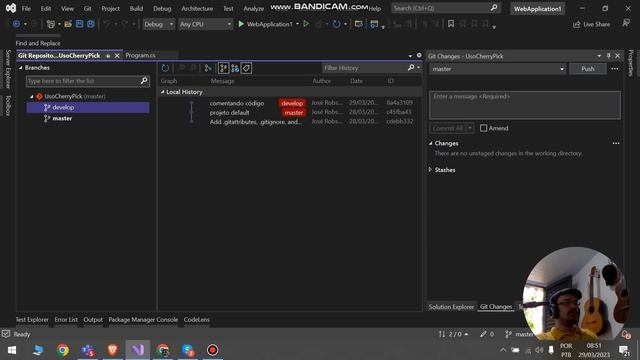Viewport: 640px width, 360px height.
Task: Switch to Solution Explorer tab
Action: (451, 307)
